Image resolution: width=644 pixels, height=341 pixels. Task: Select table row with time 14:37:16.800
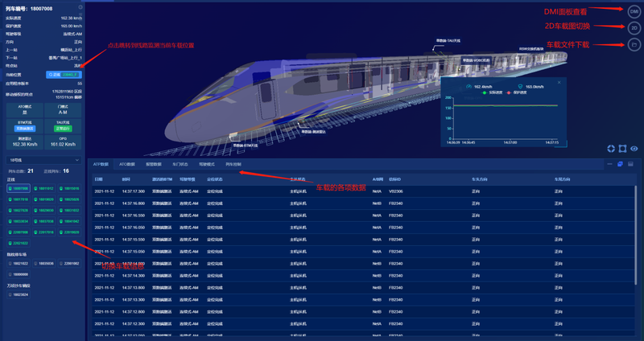tap(364, 203)
